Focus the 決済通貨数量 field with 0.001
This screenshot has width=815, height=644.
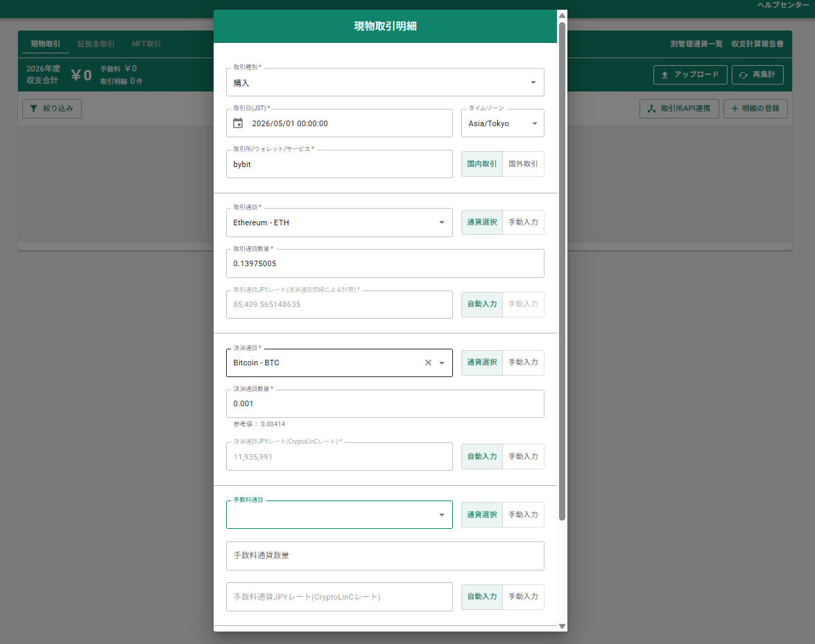tap(385, 404)
